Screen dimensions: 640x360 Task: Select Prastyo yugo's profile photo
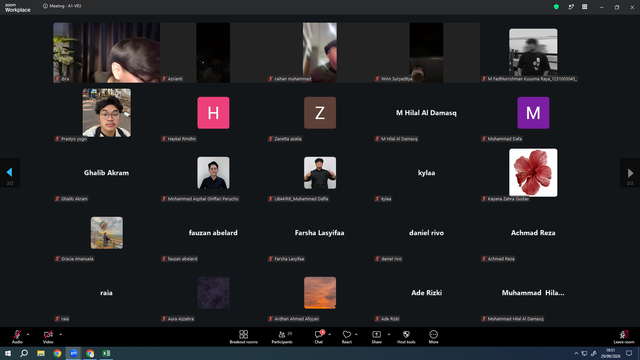point(107,113)
